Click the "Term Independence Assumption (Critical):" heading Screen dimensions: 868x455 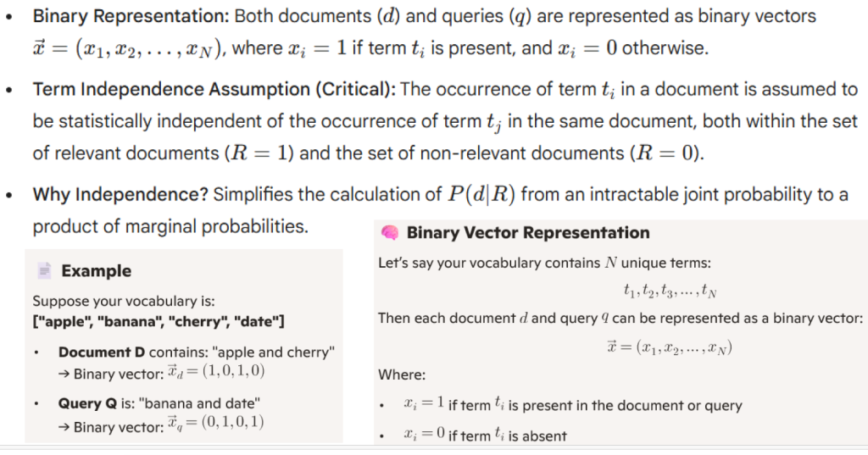click(x=214, y=90)
